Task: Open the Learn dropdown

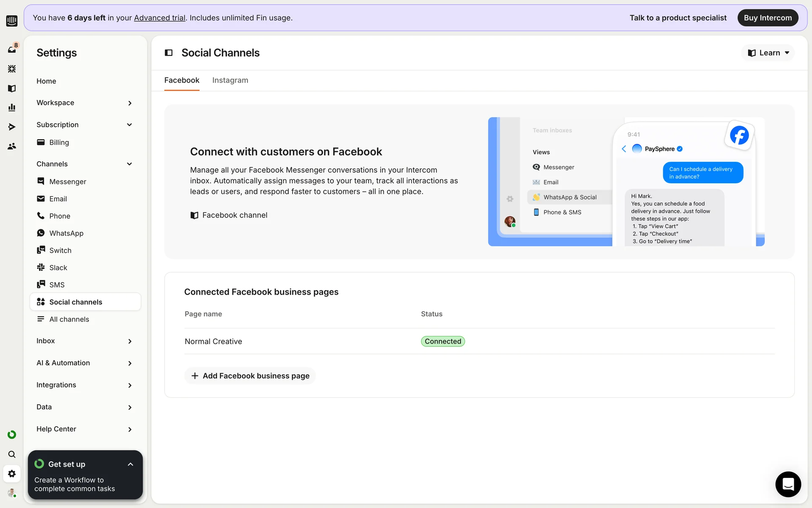Action: 768,53
